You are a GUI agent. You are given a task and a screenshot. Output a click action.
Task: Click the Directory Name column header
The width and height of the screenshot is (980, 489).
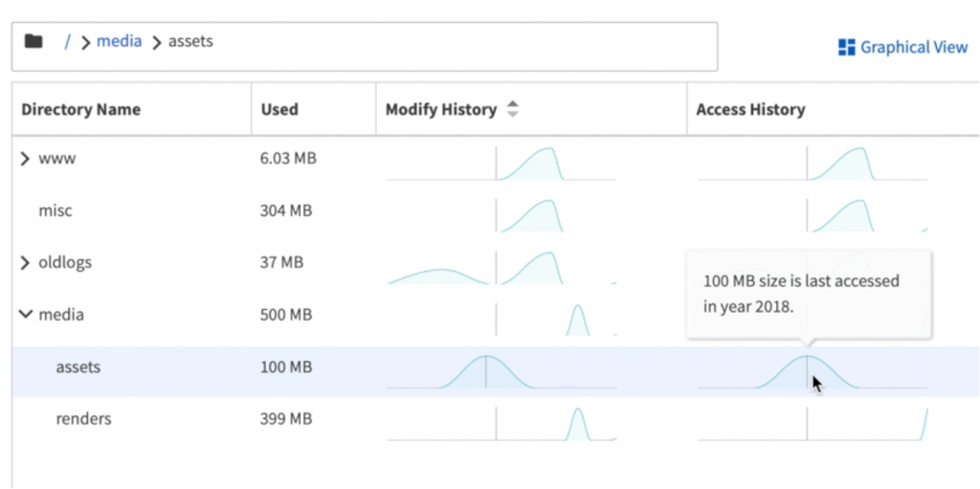pyautogui.click(x=80, y=109)
